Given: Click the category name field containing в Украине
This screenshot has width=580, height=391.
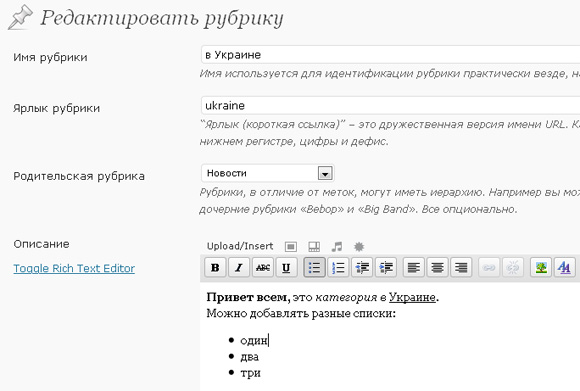Looking at the screenshot, I should coord(391,55).
